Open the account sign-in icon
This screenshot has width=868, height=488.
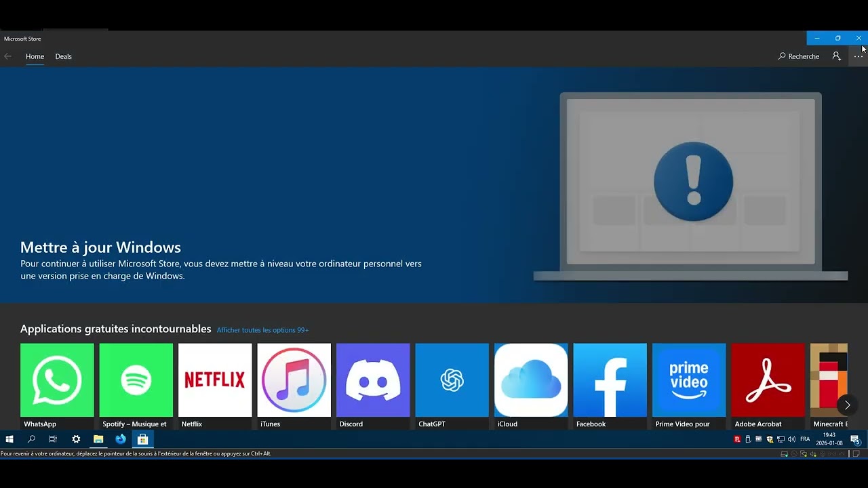[x=837, y=56]
